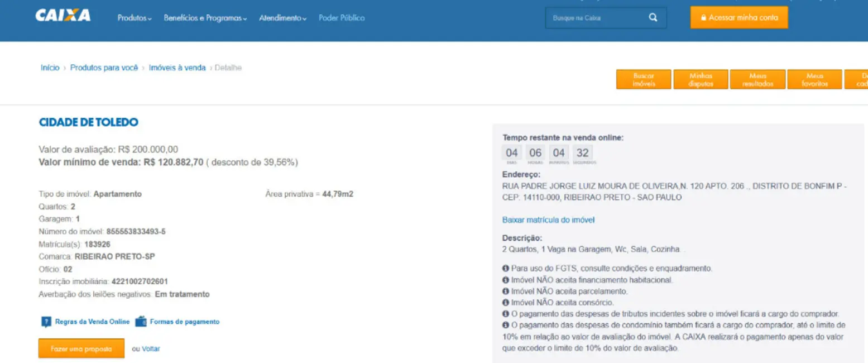Screen dimensions: 868x363
Task: Expand Benefícios e Programas menu
Action: click(205, 18)
